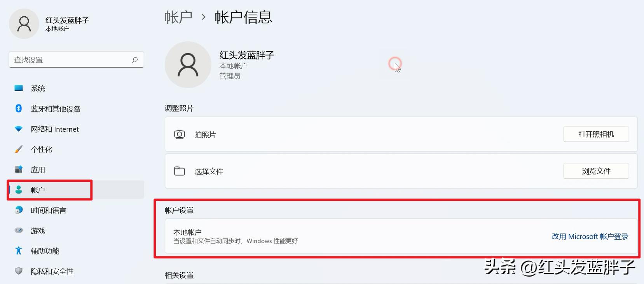Image resolution: width=644 pixels, height=284 pixels.
Task: Click 帐户 in the breadcrumb navigation
Action: pyautogui.click(x=179, y=17)
